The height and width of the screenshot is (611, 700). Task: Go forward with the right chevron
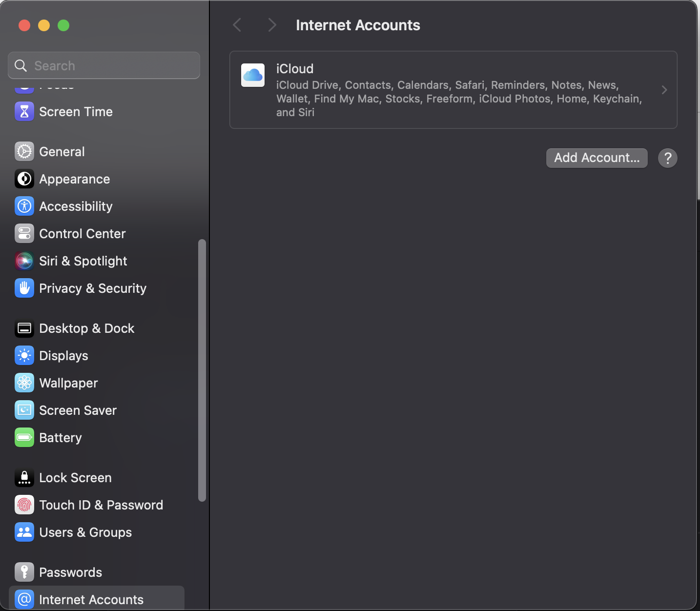pos(272,25)
